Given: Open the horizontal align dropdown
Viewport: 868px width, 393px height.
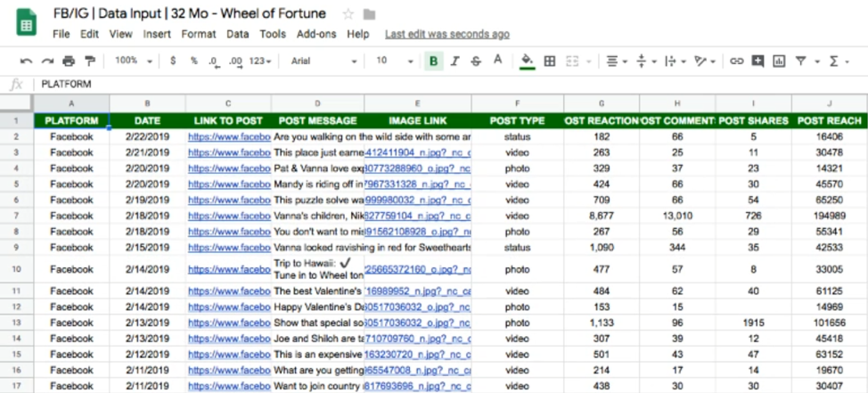Looking at the screenshot, I should [x=616, y=61].
